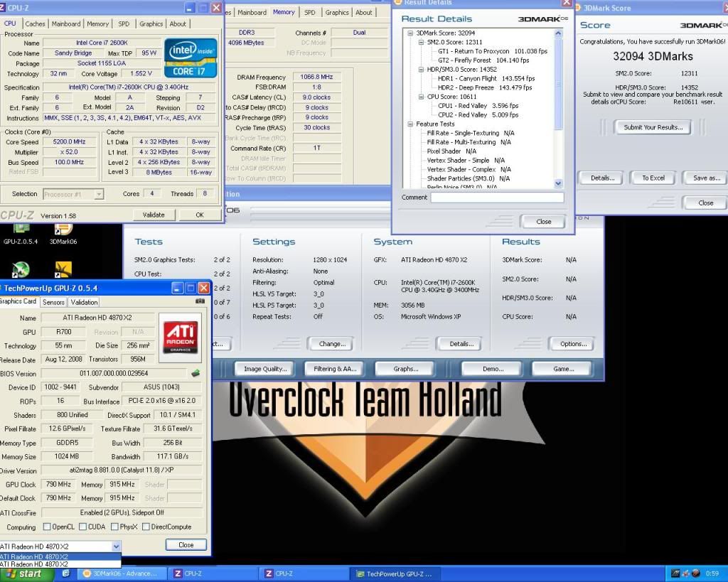Screen dimensions: 728x582
Task: Collapse the 3DMark Score tree node
Action: pyautogui.click(x=410, y=33)
